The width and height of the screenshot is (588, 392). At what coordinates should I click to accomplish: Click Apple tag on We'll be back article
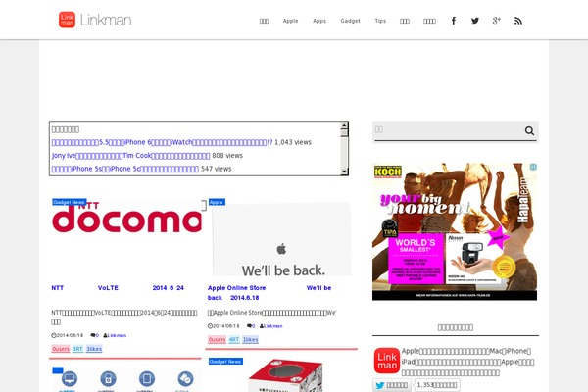point(217,202)
